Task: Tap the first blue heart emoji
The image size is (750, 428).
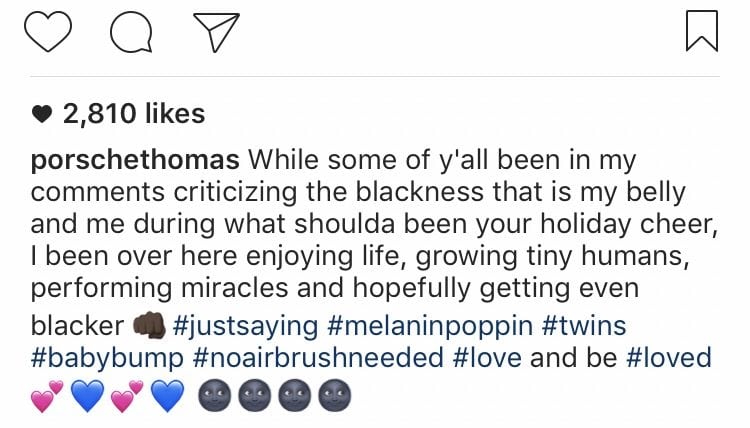Action: click(x=87, y=397)
